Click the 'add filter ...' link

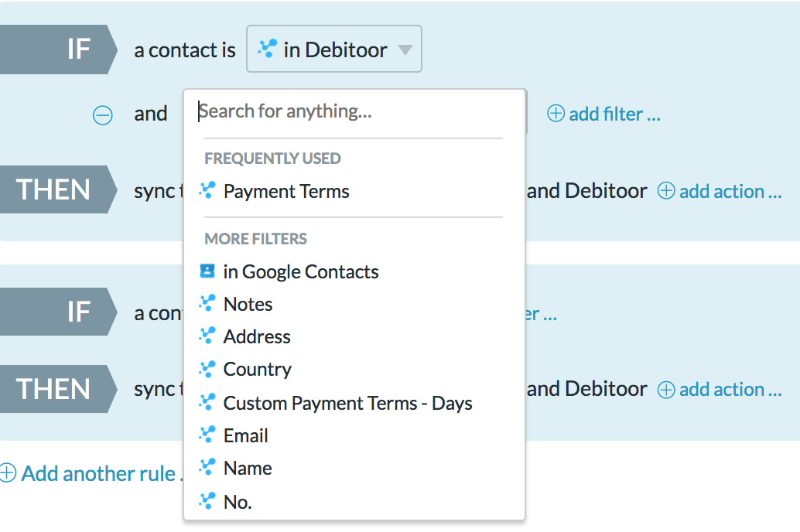coord(614,114)
